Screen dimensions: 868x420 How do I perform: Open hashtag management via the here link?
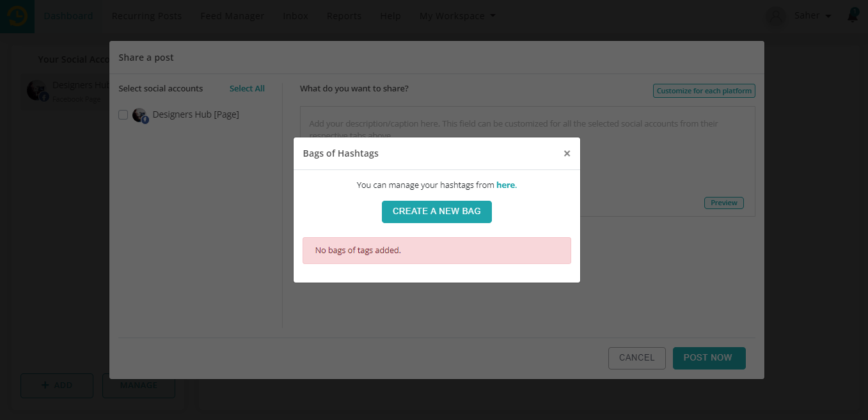(505, 184)
